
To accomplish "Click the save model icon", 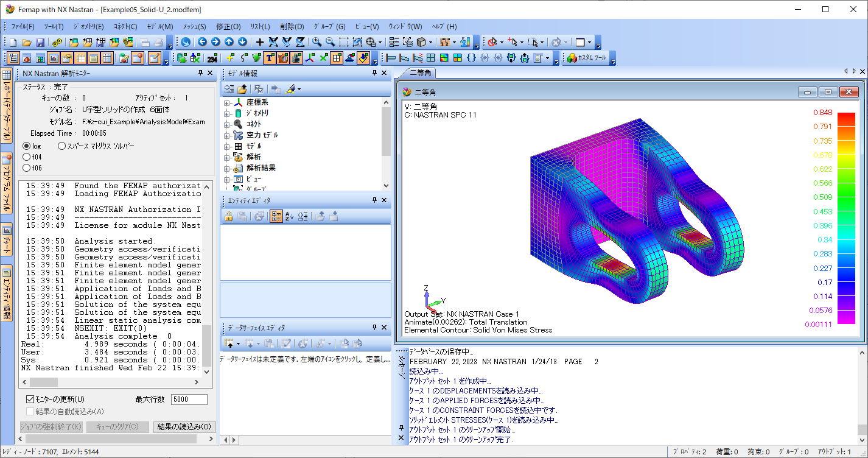I will pyautogui.click(x=41, y=42).
